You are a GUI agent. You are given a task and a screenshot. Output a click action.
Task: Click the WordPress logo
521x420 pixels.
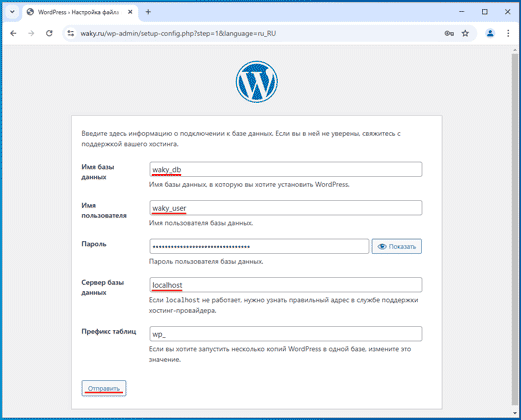point(257,82)
